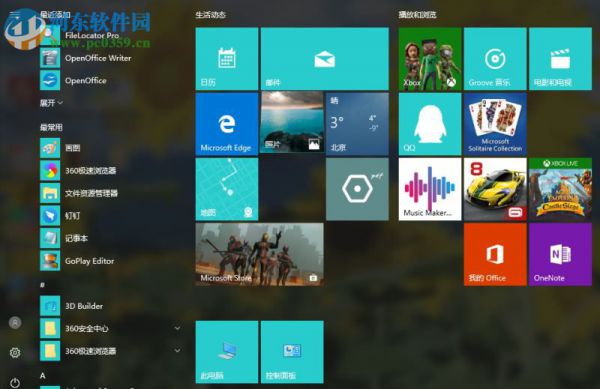This screenshot has width=600, height=389.
Task: Expand the 360极速浏览器 folder chevron
Action: point(177,351)
